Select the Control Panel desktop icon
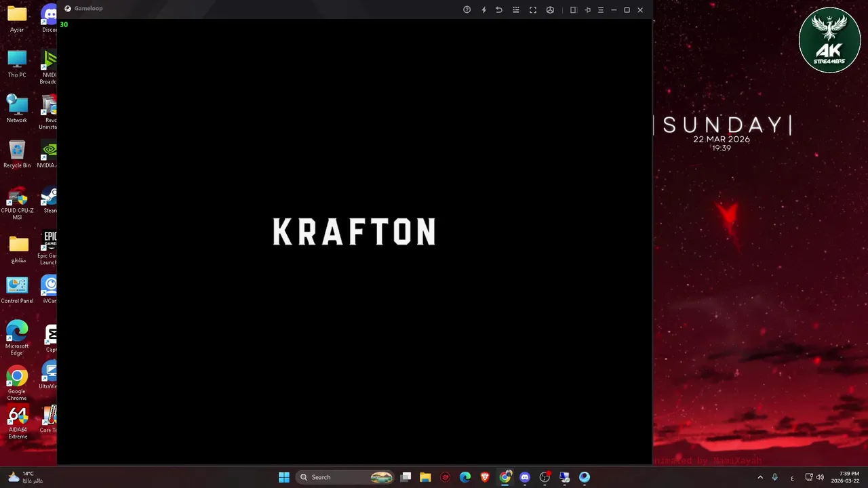Viewport: 868px width, 488px height. pos(17,290)
